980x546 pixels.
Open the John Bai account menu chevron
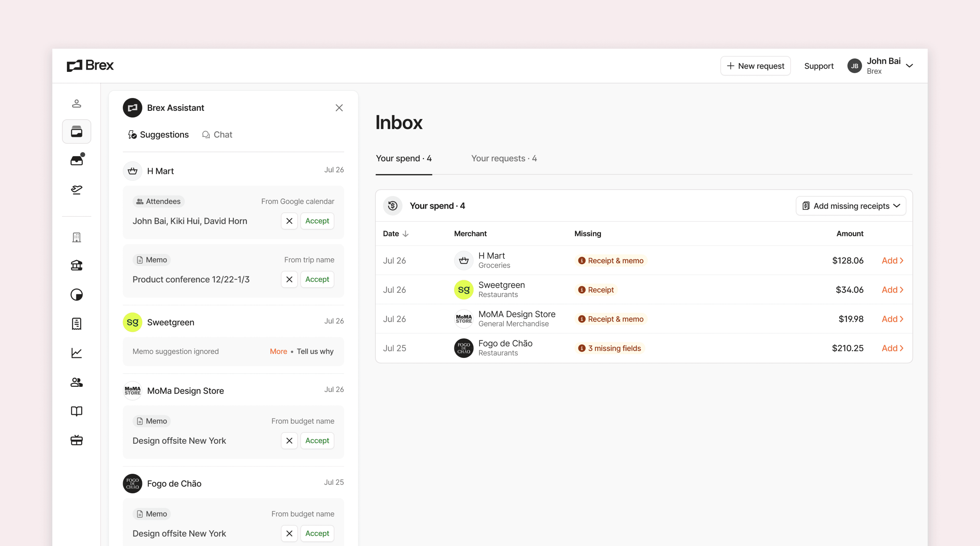909,66
